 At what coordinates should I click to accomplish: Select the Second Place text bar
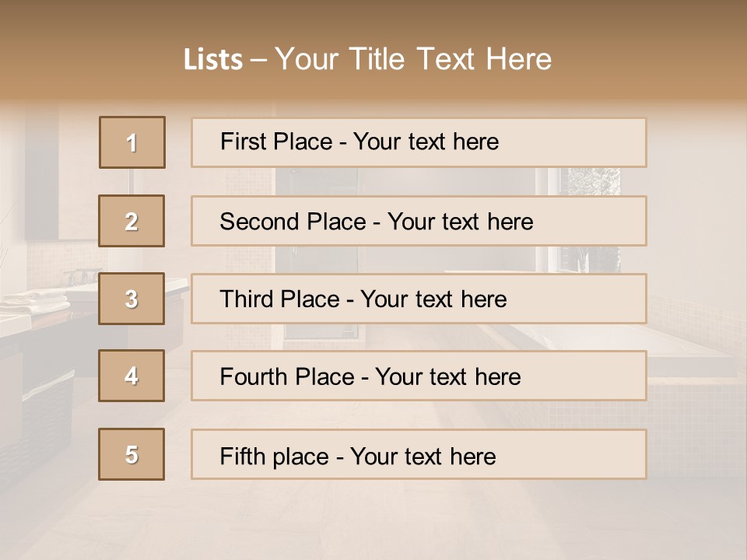(x=419, y=221)
